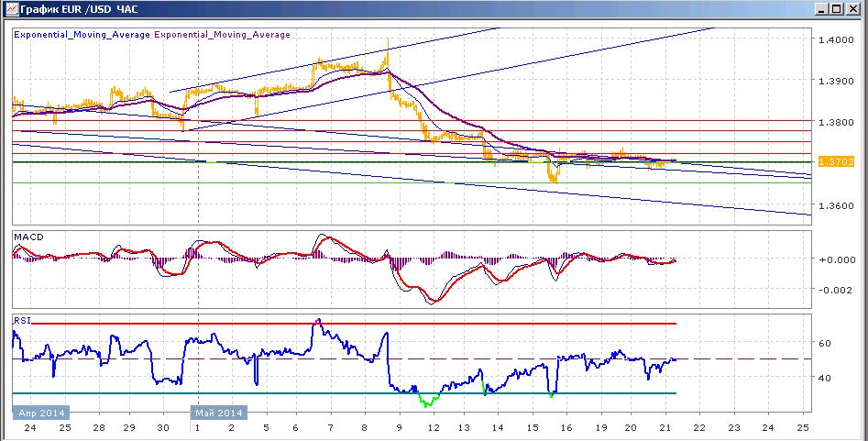
Task: Click date 19 on the time axis
Action: 600,428
